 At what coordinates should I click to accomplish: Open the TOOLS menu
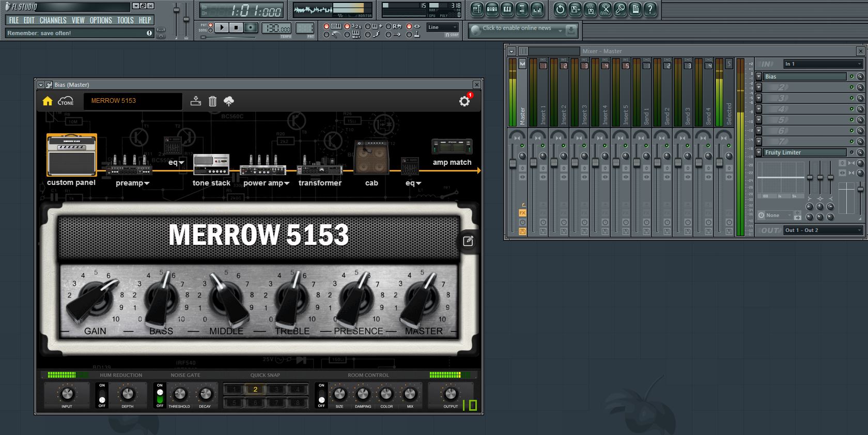(125, 21)
